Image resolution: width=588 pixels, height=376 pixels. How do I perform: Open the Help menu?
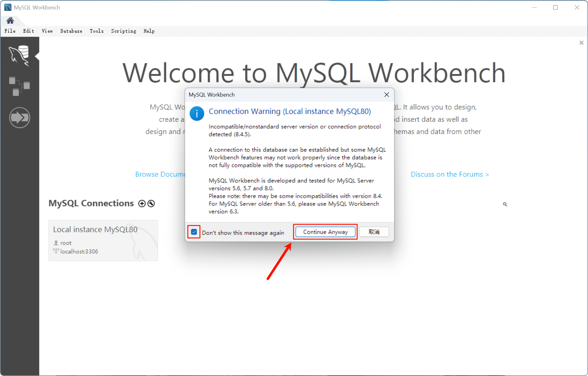click(x=149, y=31)
